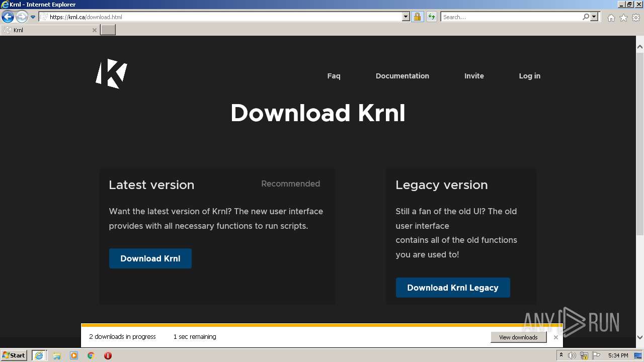644x362 pixels.
Task: Go back with the browser Back arrow
Action: point(8,17)
